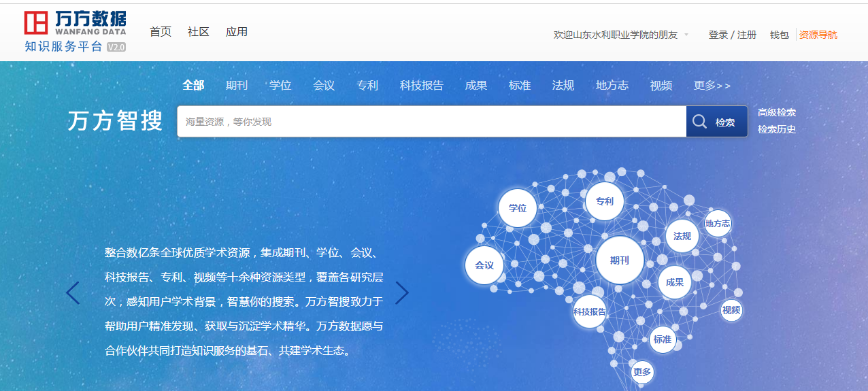
Task: Open the 法规 bubble on brain graphic
Action: point(682,237)
